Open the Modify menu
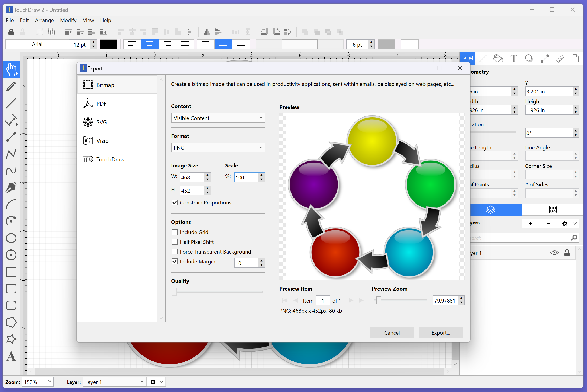The height and width of the screenshot is (392, 587). click(x=68, y=20)
